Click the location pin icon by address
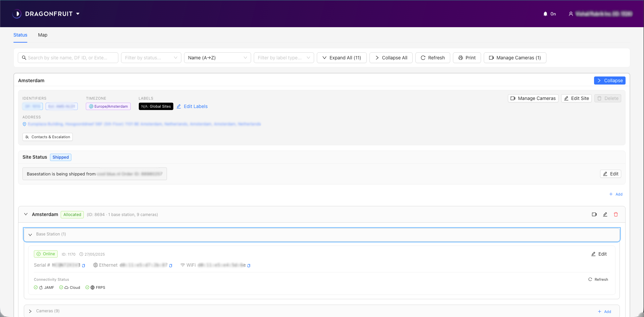 coord(24,124)
